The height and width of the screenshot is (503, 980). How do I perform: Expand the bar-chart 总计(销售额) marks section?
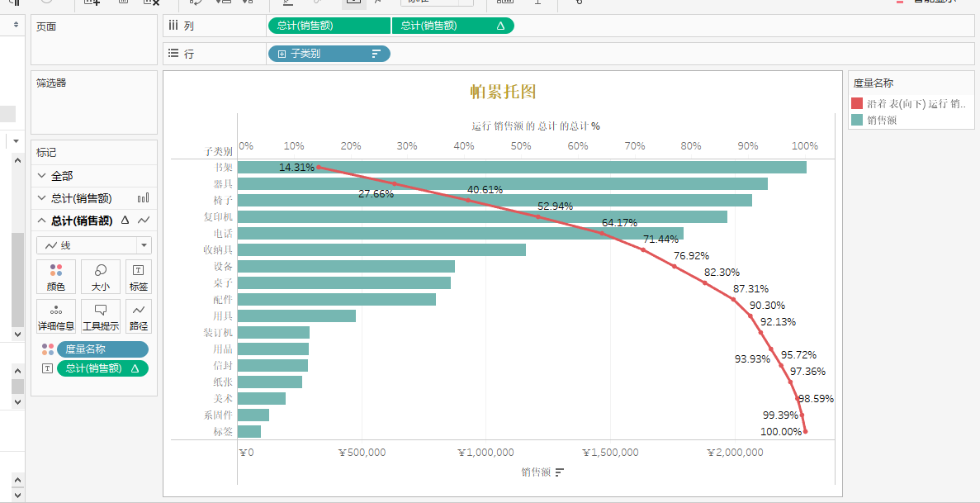[x=43, y=198]
